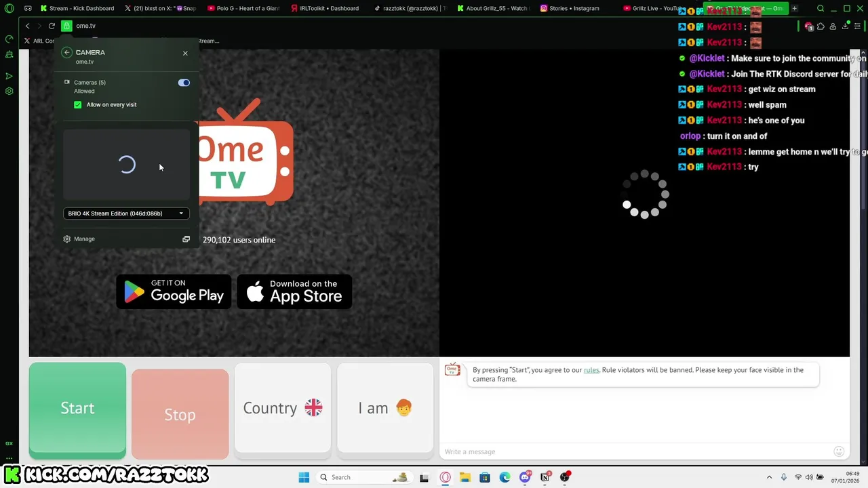Viewport: 868px width, 488px height.
Task: Click the Stop button
Action: (180, 414)
